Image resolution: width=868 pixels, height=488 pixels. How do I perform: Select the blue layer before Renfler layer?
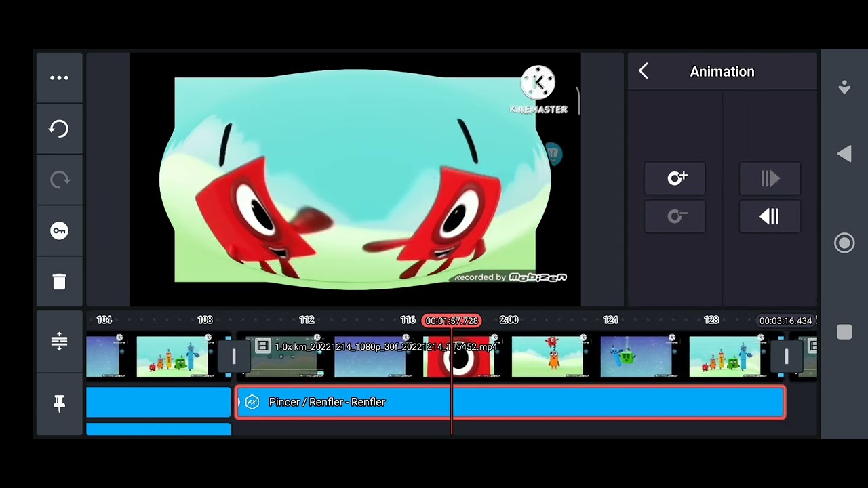click(159, 402)
